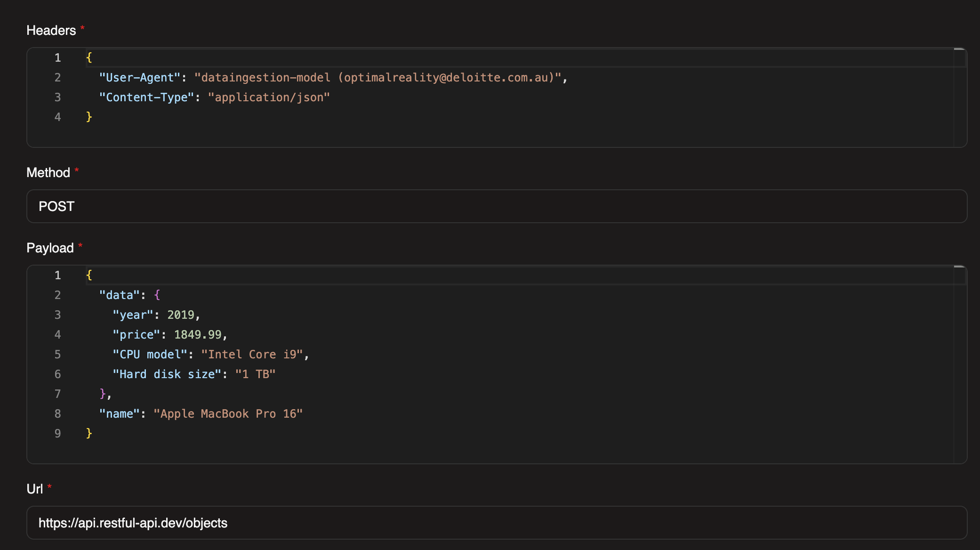Click the Headers field label
Screen dimensions: 980x550
[x=51, y=30]
